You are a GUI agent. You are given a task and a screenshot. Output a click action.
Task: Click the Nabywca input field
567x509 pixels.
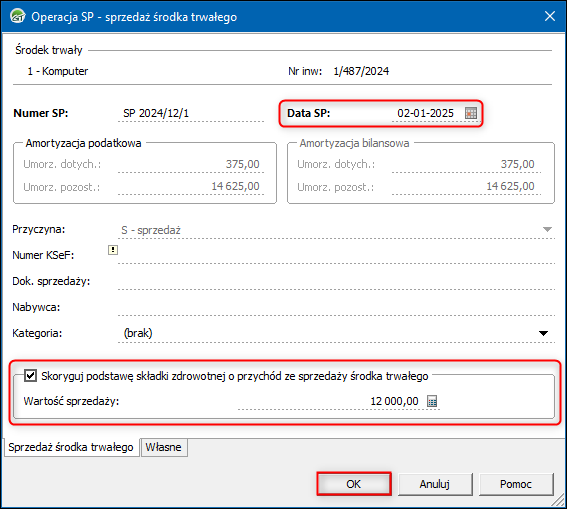point(336,307)
